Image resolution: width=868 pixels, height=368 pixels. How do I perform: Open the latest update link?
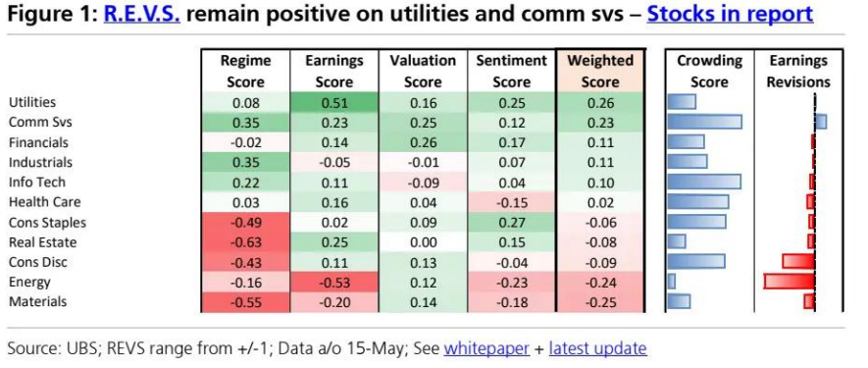pyautogui.click(x=597, y=348)
